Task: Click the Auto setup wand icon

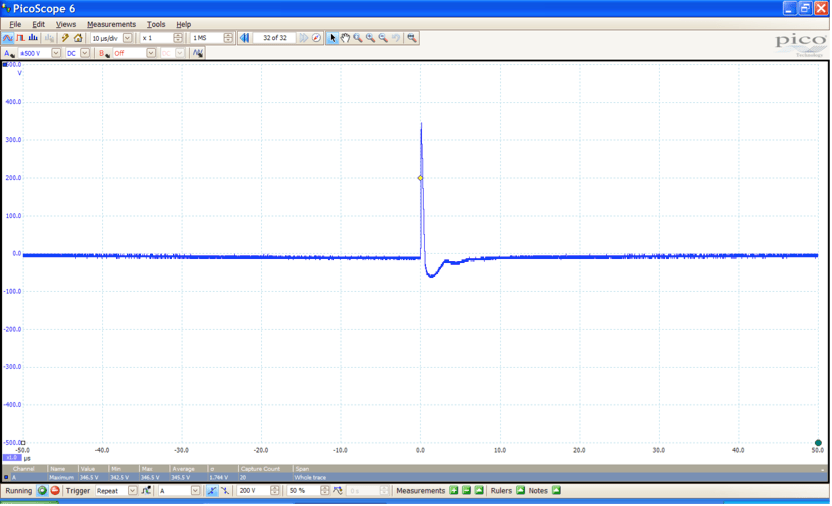Action: tap(65, 38)
